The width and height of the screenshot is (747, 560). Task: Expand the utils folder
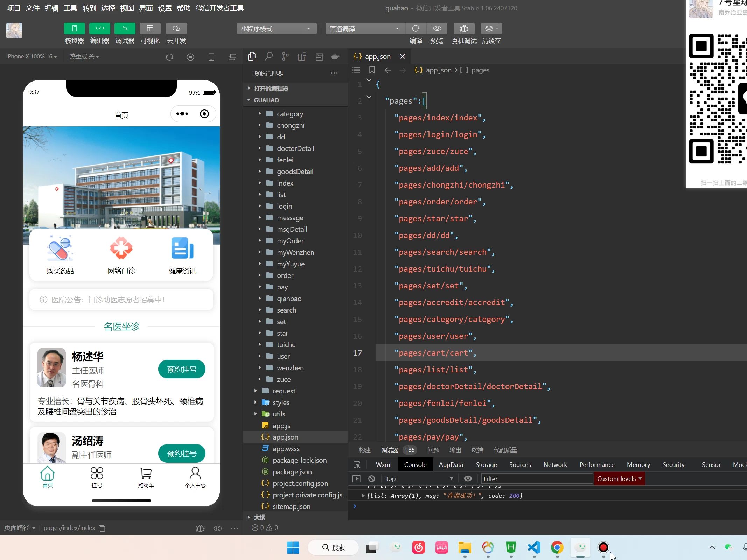tap(296, 414)
